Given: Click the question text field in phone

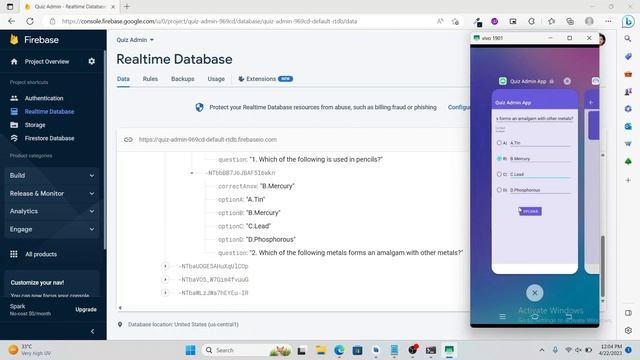Looking at the screenshot, I should click(534, 118).
